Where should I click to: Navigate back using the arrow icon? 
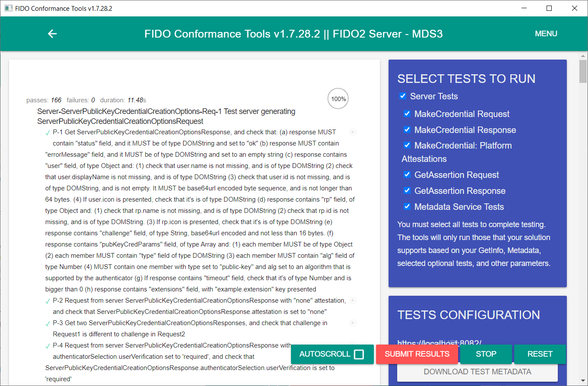tap(52, 33)
